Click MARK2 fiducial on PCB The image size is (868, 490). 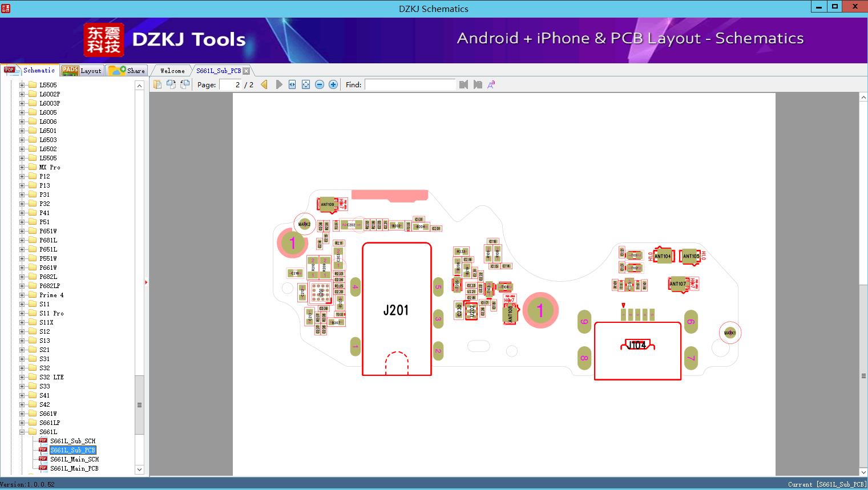coord(304,224)
